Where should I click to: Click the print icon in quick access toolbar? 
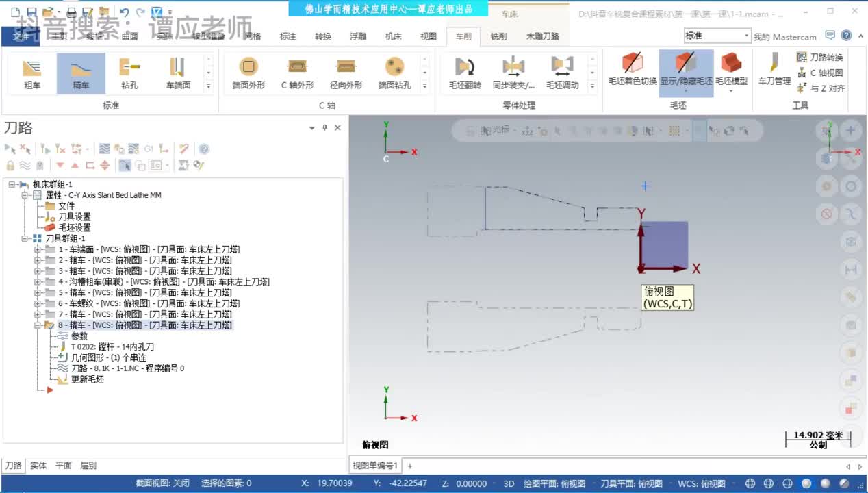click(x=71, y=12)
